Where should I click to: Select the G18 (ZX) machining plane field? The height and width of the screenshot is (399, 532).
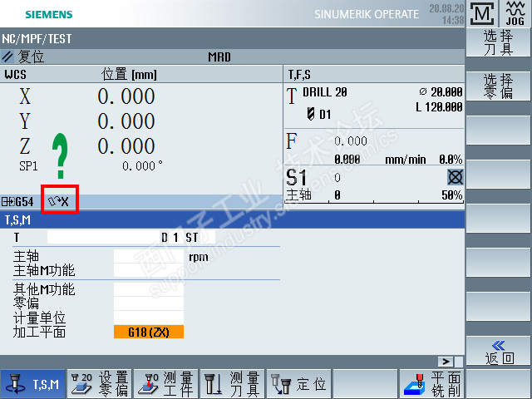149,332
